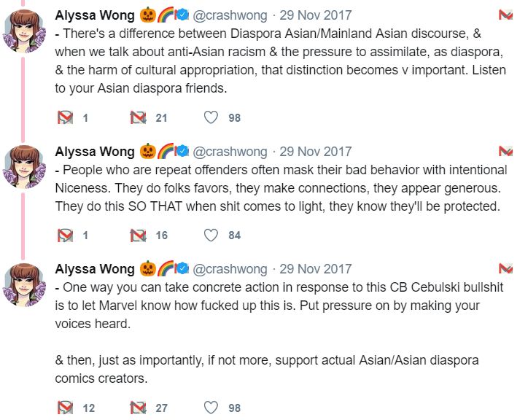The height and width of the screenshot is (420, 528).
Task: Open Alyssa Wong's profile from first tweet name
Action: (95, 15)
